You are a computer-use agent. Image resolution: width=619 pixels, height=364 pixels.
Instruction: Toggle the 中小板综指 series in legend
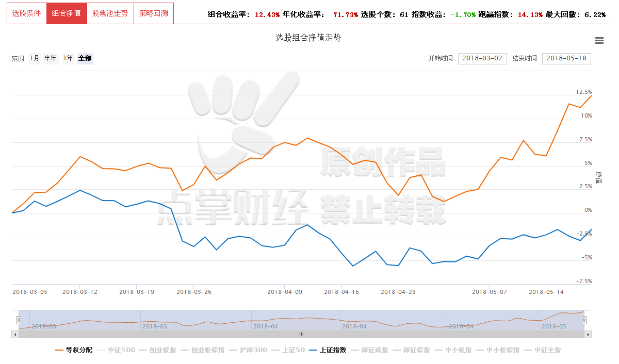coord(497,350)
